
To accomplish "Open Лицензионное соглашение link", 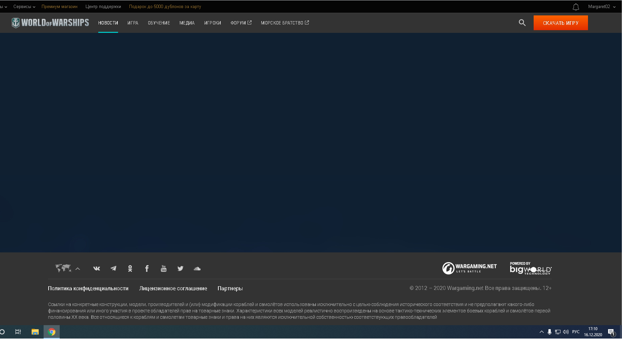I will coord(173,288).
